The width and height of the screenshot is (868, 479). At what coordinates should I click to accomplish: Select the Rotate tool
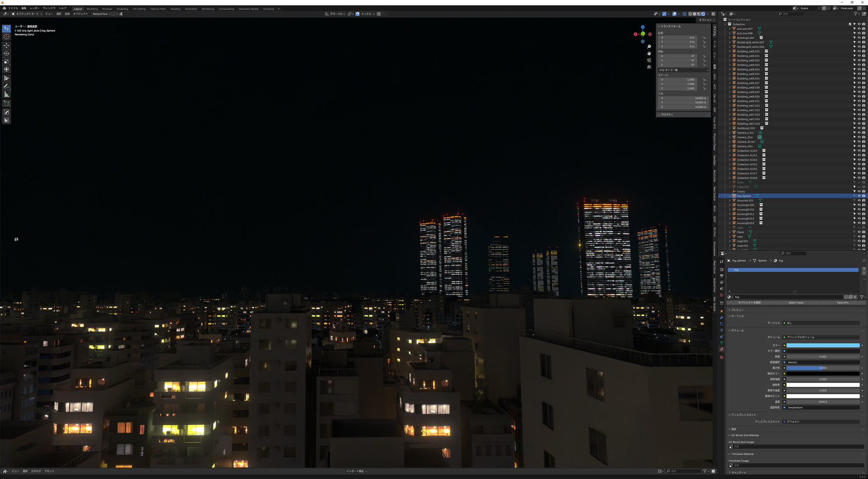point(7,53)
